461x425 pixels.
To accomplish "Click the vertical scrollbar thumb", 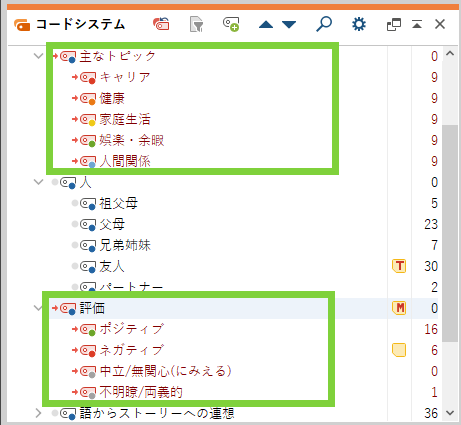I will (x=450, y=233).
